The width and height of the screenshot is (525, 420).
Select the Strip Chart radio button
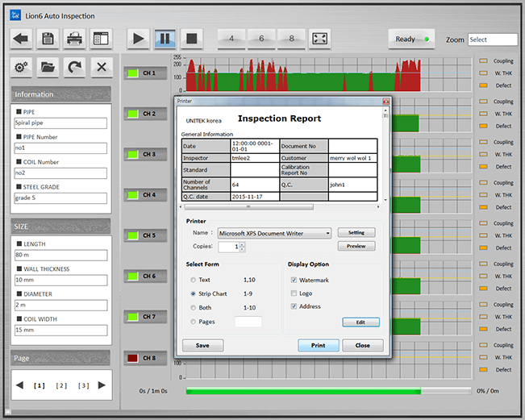[194, 293]
